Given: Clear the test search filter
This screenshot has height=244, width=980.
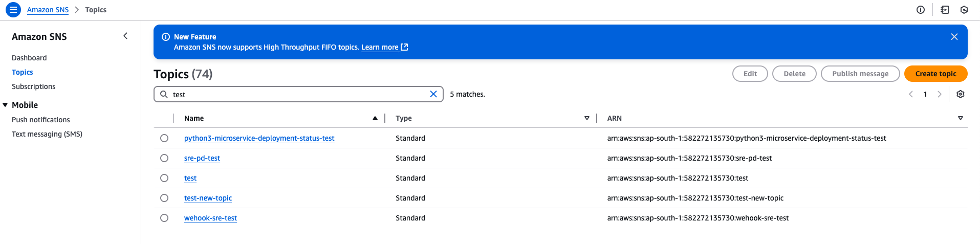Looking at the screenshot, I should click(433, 94).
